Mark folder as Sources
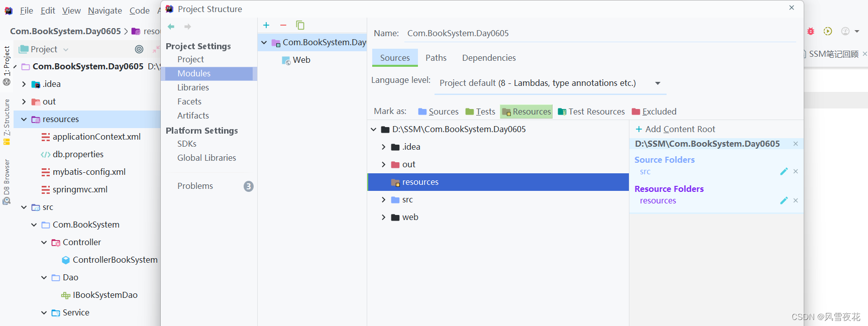 click(x=438, y=112)
